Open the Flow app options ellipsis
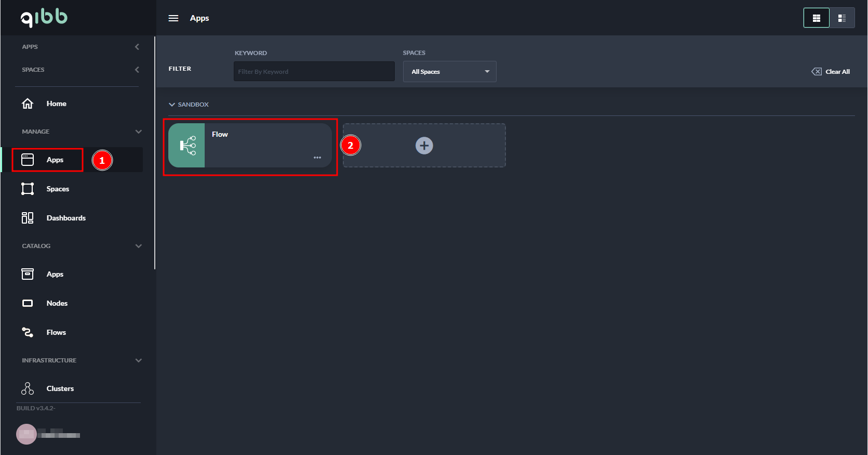Image resolution: width=868 pixels, height=455 pixels. pos(317,158)
